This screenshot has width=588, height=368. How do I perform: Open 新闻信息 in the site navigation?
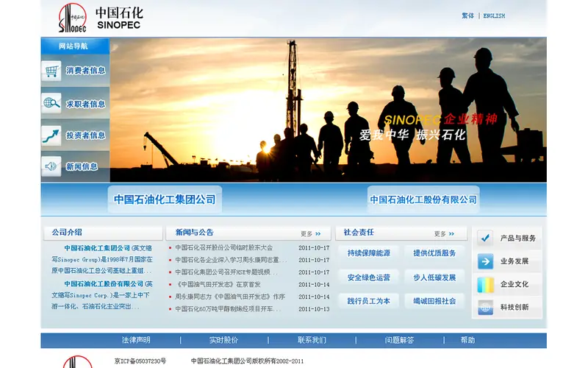[82, 166]
